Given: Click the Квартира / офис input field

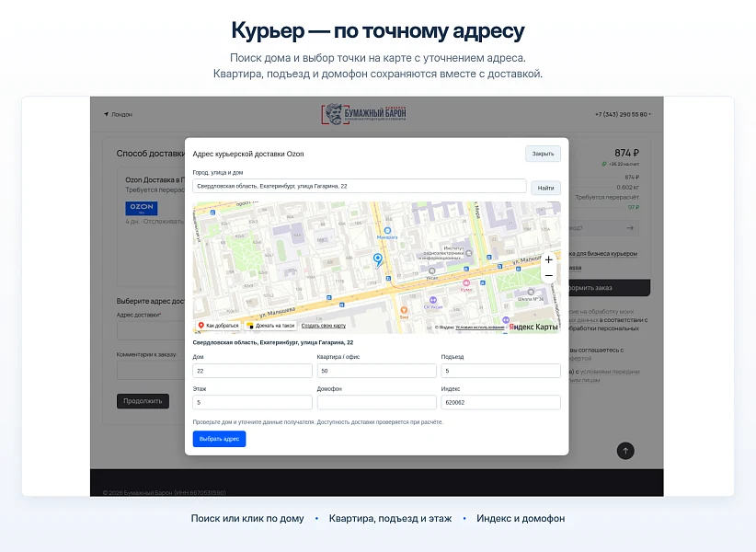Looking at the screenshot, I should tap(376, 371).
